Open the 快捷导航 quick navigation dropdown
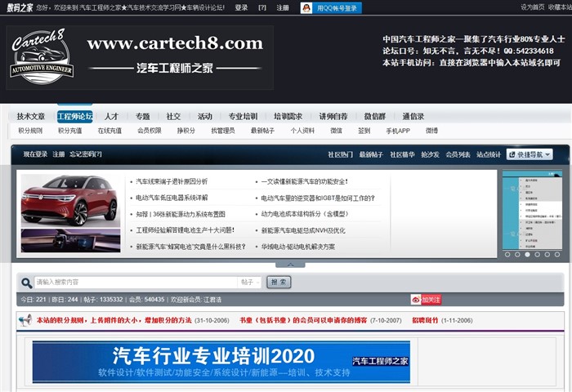 click(x=530, y=154)
